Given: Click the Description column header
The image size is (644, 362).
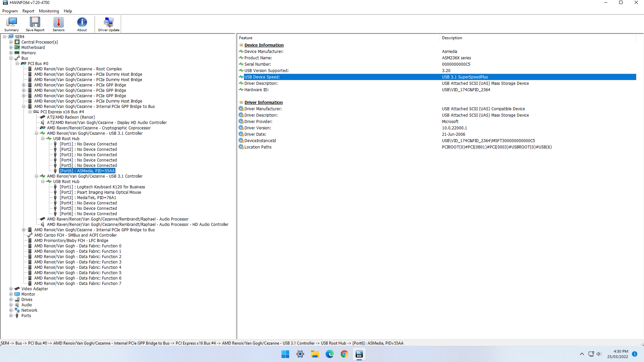Looking at the screenshot, I should [x=538, y=38].
